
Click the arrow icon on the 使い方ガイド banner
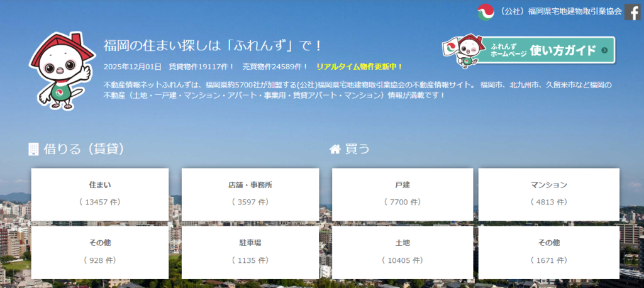click(604, 50)
